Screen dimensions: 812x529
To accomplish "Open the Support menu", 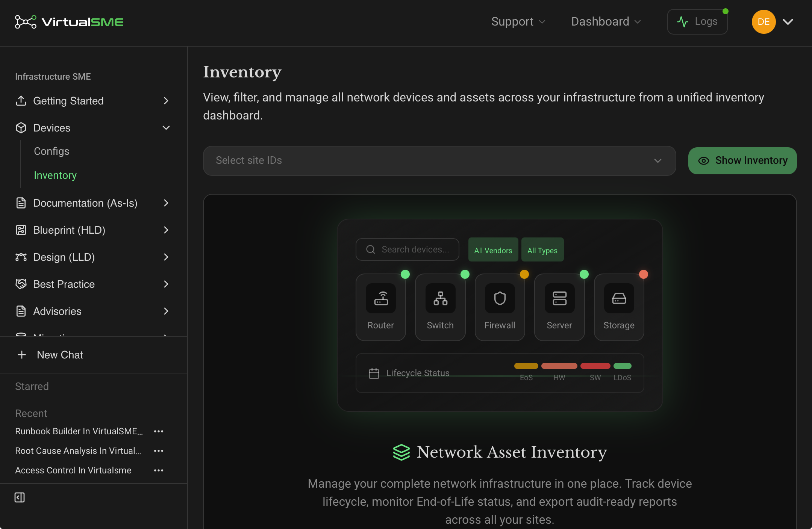I will point(518,22).
